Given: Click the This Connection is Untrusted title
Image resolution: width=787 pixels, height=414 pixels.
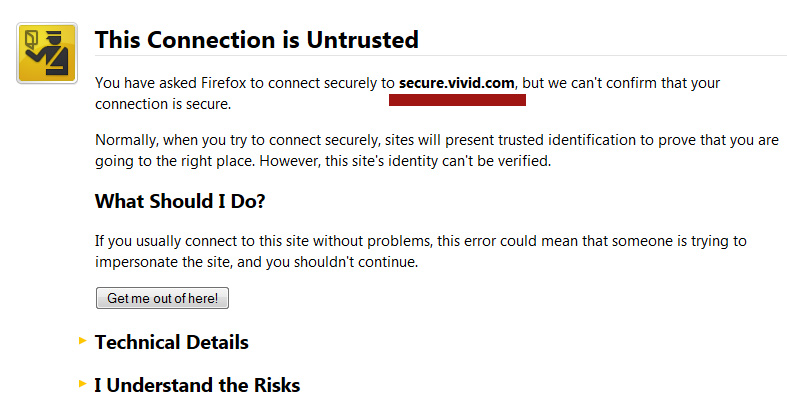Looking at the screenshot, I should (x=256, y=40).
